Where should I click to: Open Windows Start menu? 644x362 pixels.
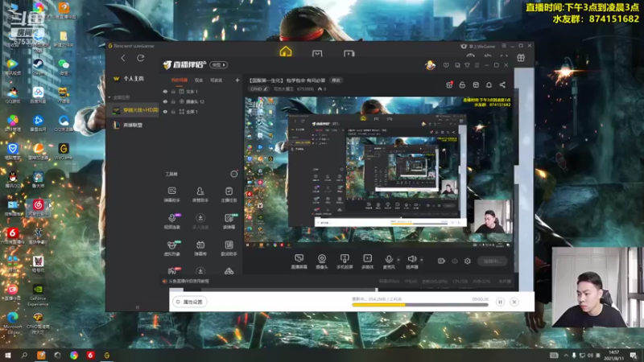click(7, 355)
